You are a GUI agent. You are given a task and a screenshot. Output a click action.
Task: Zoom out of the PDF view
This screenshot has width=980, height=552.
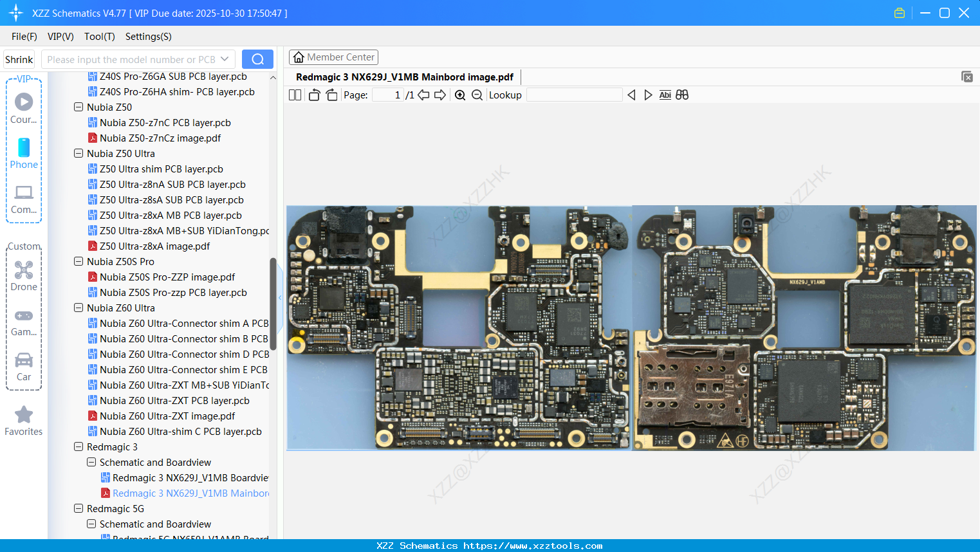pyautogui.click(x=477, y=95)
